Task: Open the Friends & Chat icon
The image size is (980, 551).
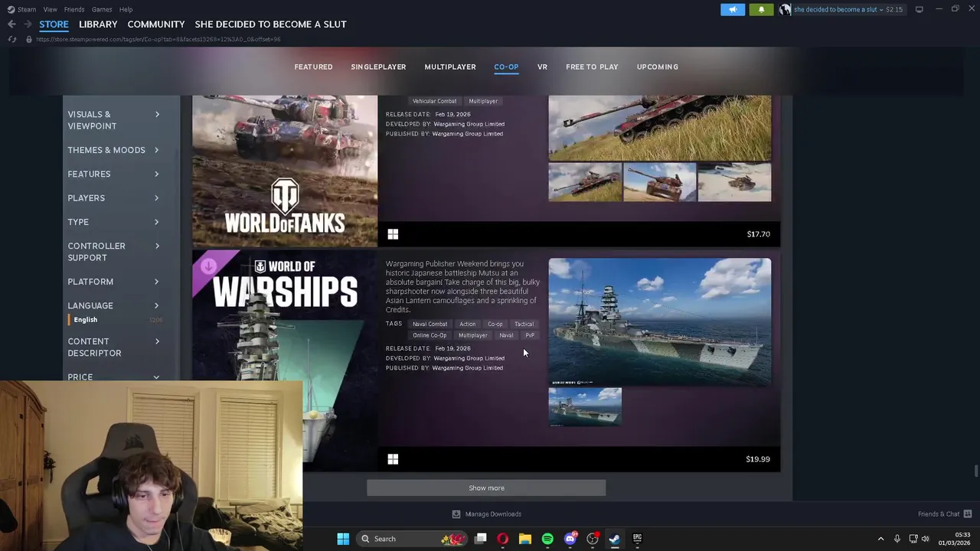Action: [x=968, y=514]
